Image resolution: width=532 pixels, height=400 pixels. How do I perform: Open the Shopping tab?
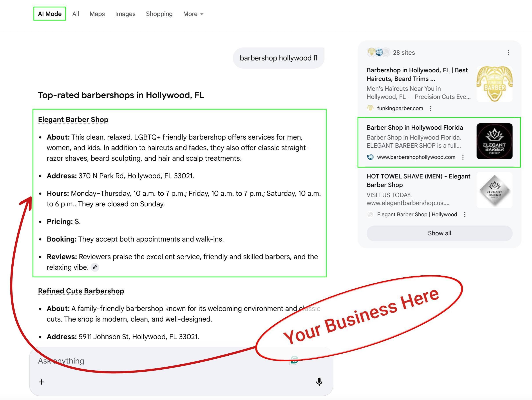(x=159, y=14)
